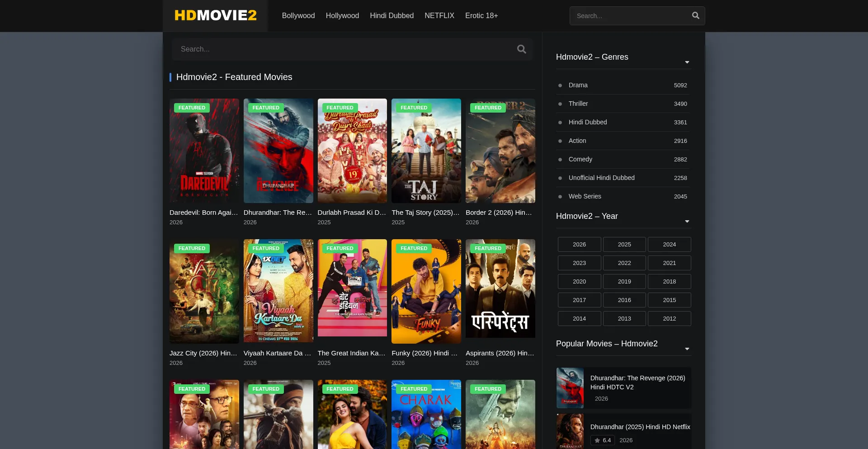Open the Border 2 poster
The image size is (868, 449).
500,151
